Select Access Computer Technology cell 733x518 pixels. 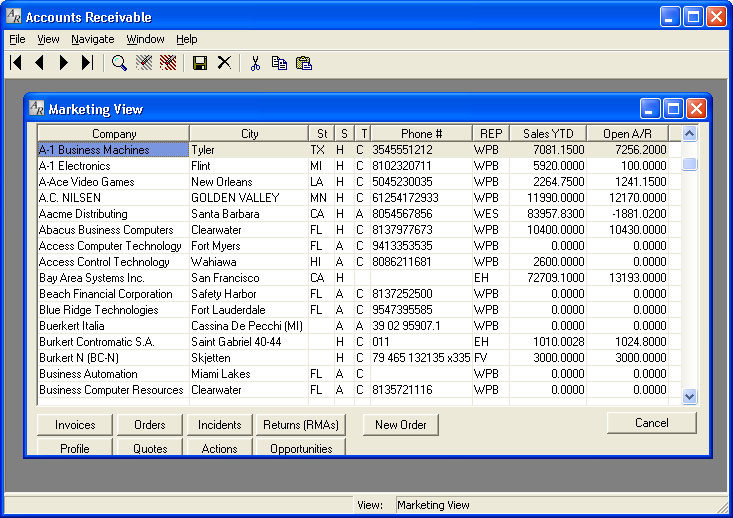(113, 245)
